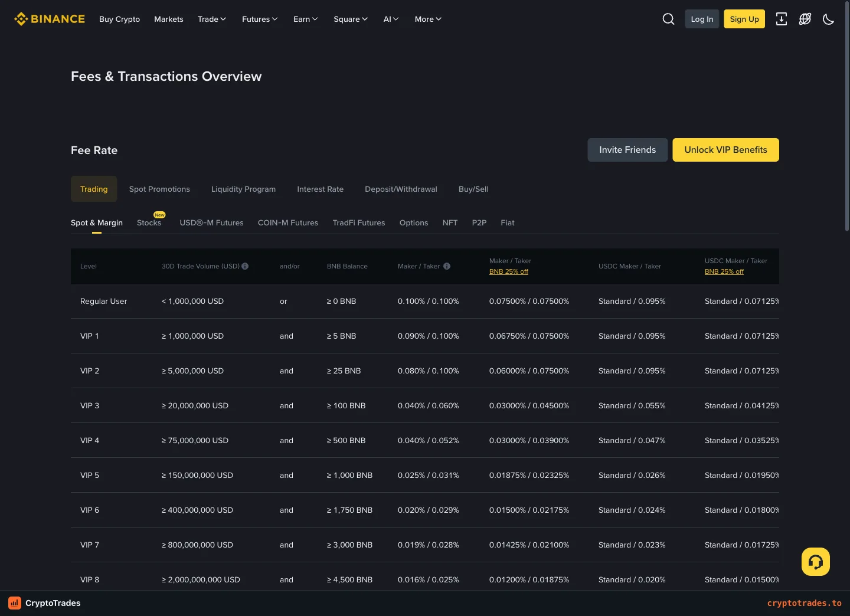Viewport: 850px width, 616px height.
Task: Select the Stocks sub-tab
Action: pyautogui.click(x=149, y=222)
